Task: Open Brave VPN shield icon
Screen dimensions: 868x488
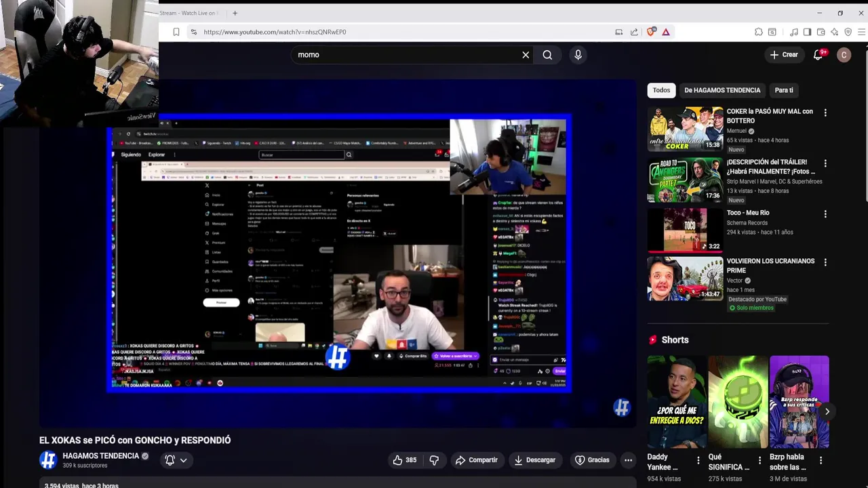Action: point(848,32)
